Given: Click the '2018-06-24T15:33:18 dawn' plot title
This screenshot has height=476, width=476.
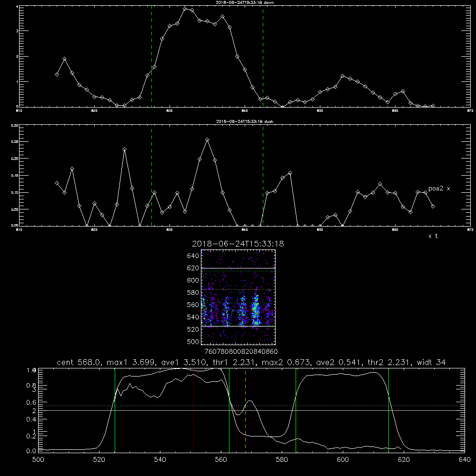Looking at the screenshot, I should coord(245,2).
